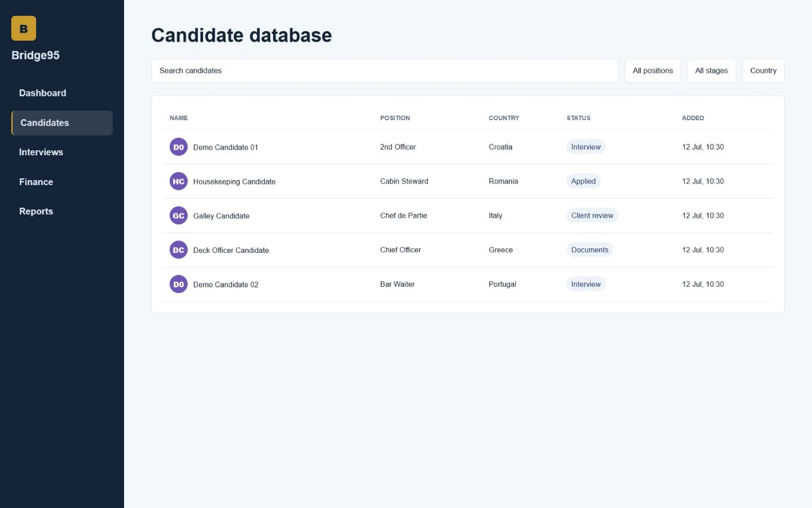This screenshot has width=812, height=508.
Task: Click the Applied status badge
Action: tap(584, 181)
